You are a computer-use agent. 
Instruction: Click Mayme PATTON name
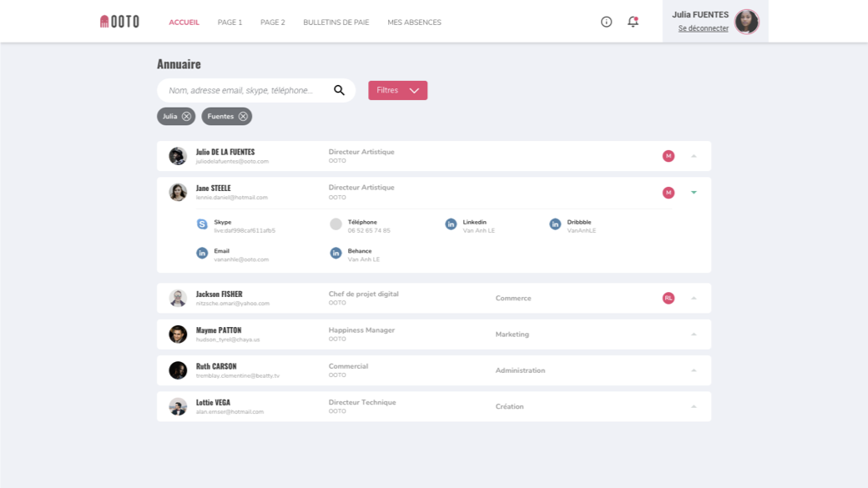(x=218, y=330)
